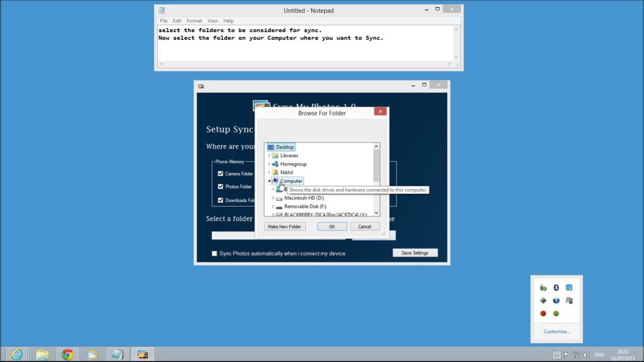Click the Sync My Photos title bar icon
The width and height of the screenshot is (644, 362).
pyautogui.click(x=201, y=86)
